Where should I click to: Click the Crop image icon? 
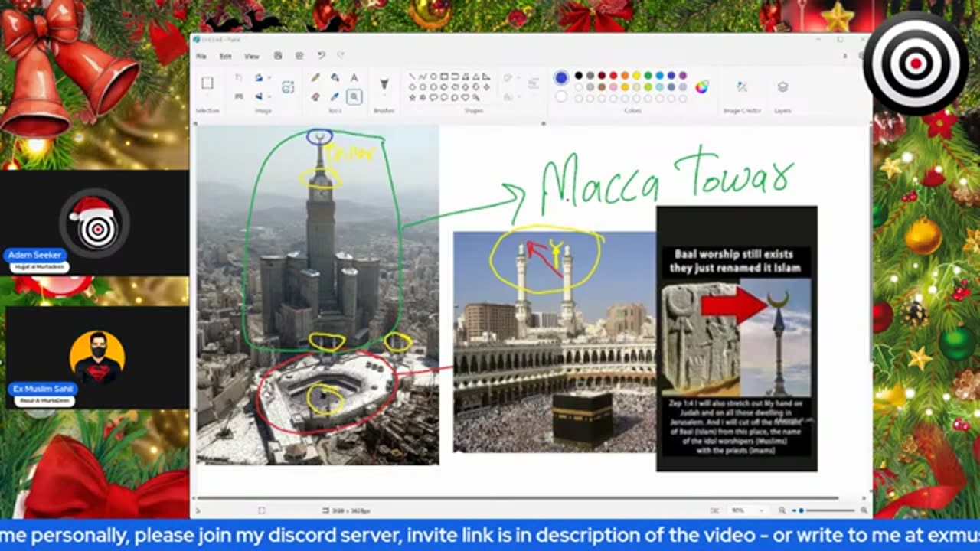(x=239, y=77)
